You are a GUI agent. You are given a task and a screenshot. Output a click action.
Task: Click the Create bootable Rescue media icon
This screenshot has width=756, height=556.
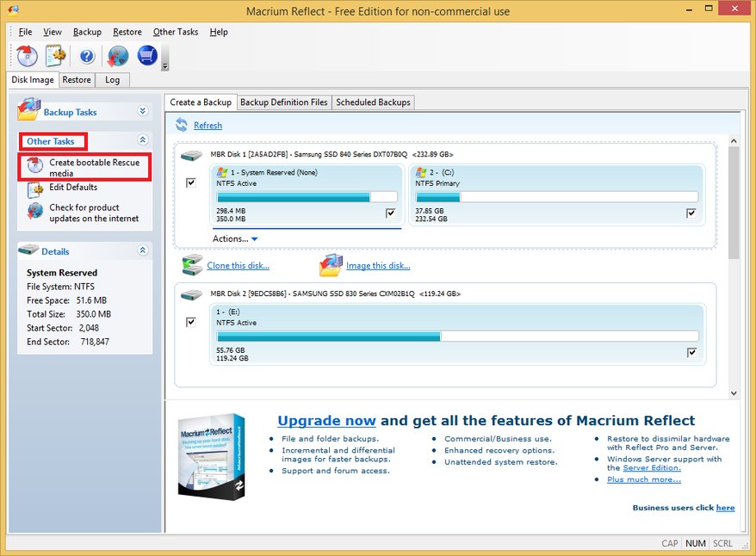(35, 166)
